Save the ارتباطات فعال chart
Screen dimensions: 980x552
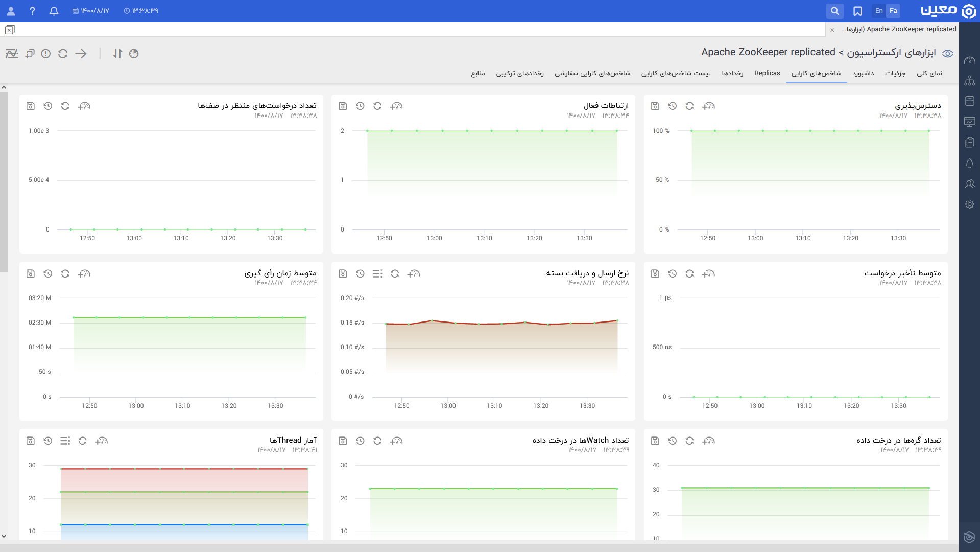point(343,106)
